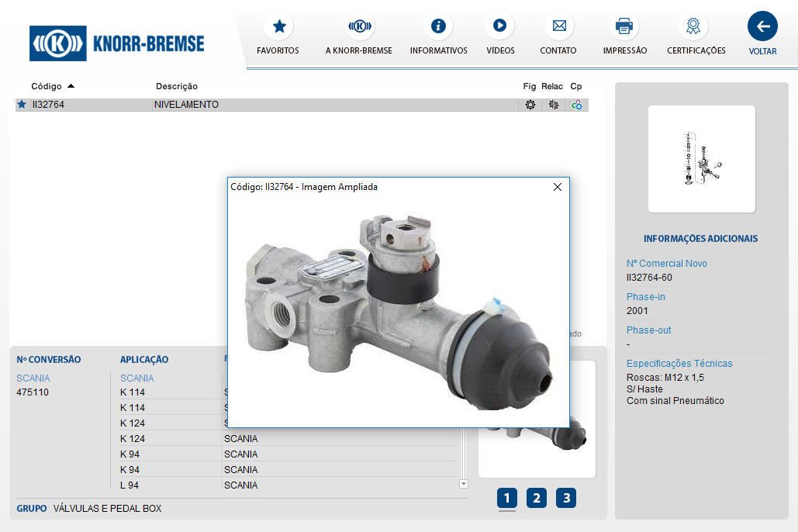Image resolution: width=798 pixels, height=532 pixels.
Task: Click the Descrição column header
Action: click(x=177, y=86)
